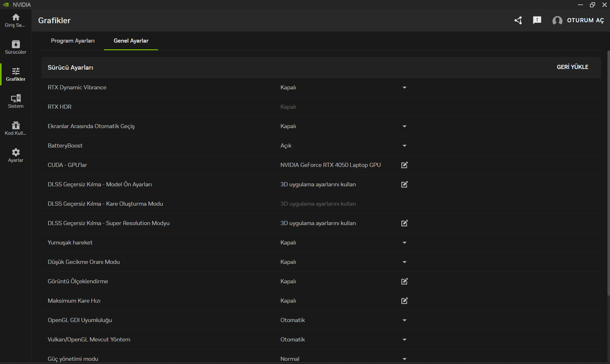Click the Ekranlar Arasında Otomatik Geçiş label
Screen dimensions: 610x364
coord(91,126)
